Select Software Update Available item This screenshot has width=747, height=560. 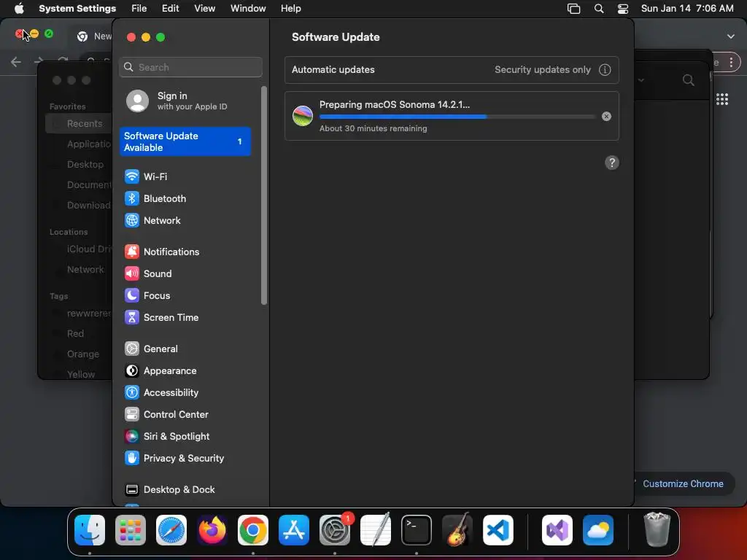185,141
